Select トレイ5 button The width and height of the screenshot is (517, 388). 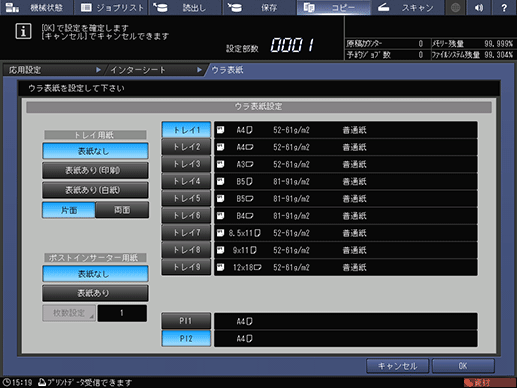pos(186,199)
